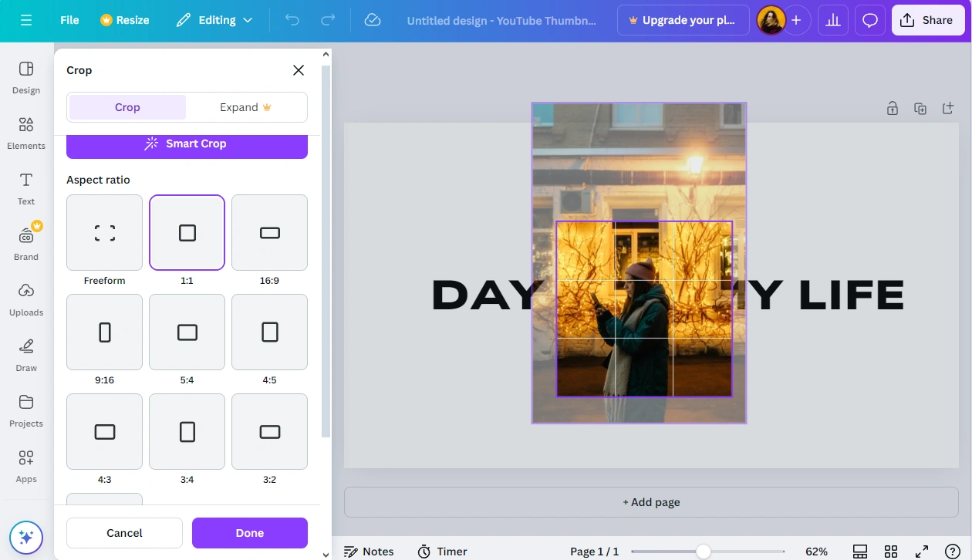Click the scrollbar down arrow in the Crop panel
Screen dimensions: 972x560
click(x=326, y=555)
